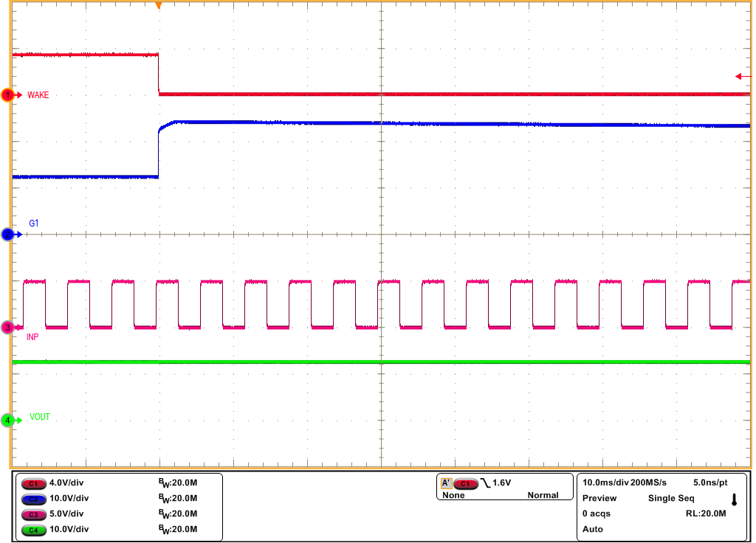Switch to the A' trigger tab
This screenshot has height=543, width=756.
447,482
